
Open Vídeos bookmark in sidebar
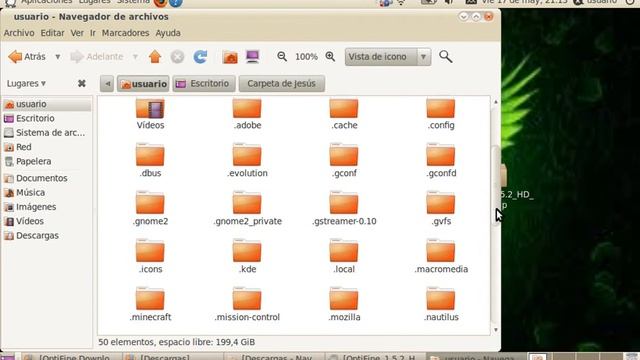click(47, 221)
